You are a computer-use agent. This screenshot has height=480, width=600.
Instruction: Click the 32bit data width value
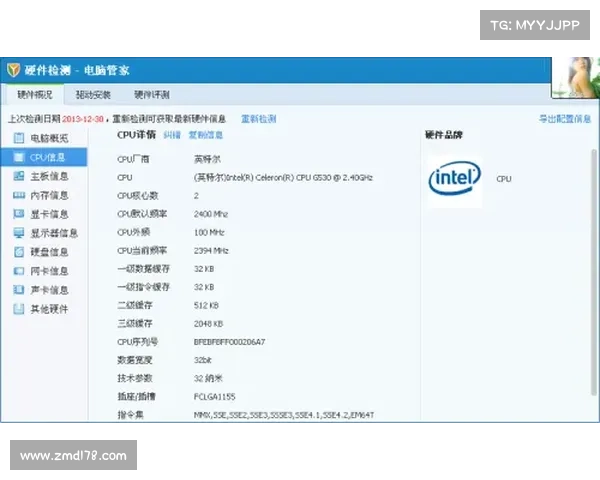[x=202, y=360]
